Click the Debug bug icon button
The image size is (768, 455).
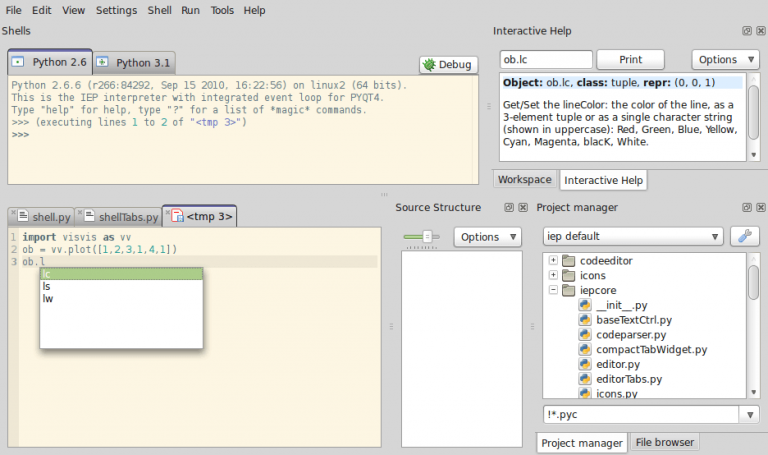pyautogui.click(x=447, y=64)
